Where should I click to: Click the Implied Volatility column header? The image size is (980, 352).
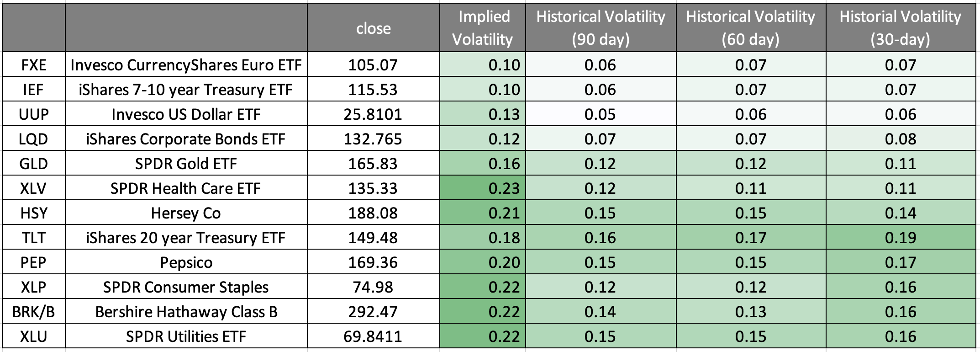[x=483, y=28]
